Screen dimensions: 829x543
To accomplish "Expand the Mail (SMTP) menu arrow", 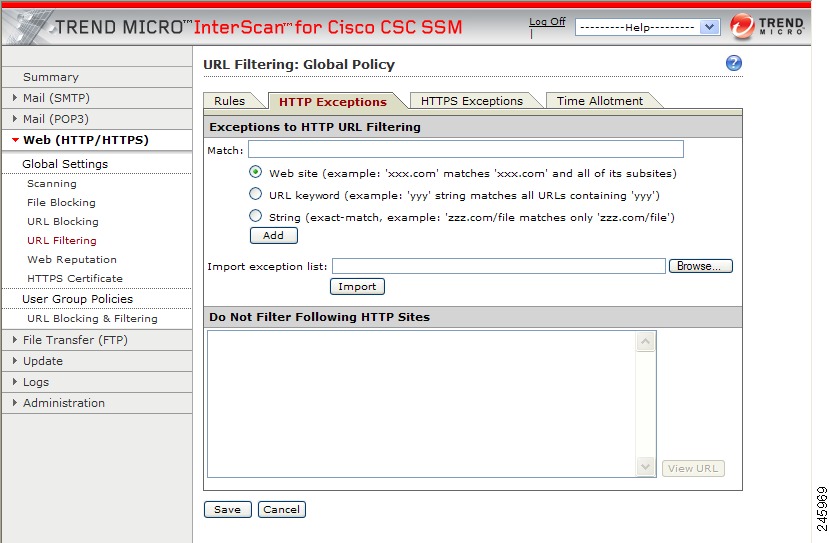I will (x=15, y=98).
